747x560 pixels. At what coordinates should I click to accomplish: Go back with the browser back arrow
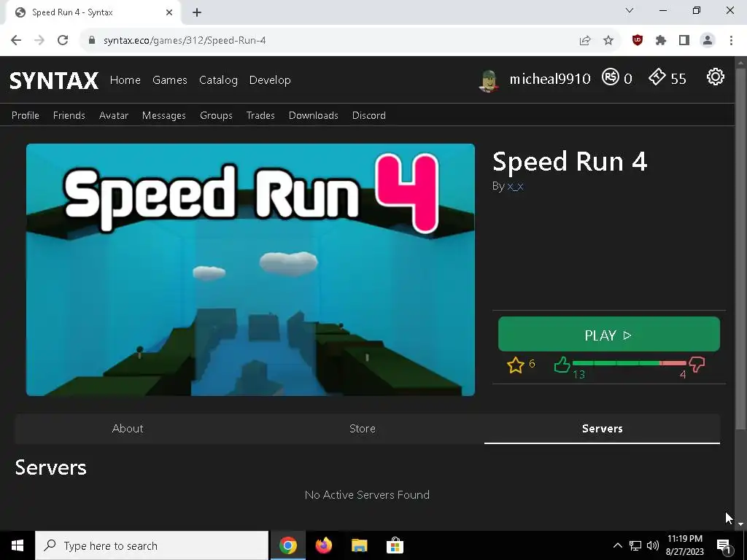tap(16, 41)
